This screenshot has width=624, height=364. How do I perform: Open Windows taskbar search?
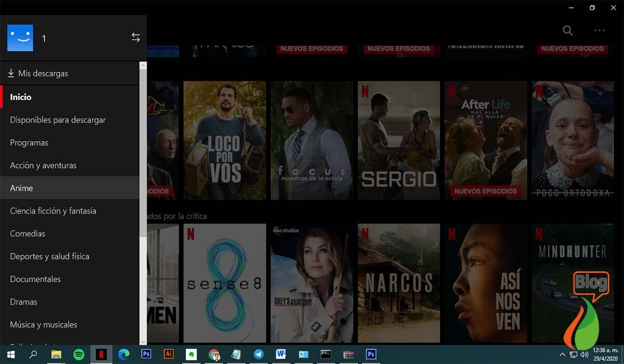point(33,355)
